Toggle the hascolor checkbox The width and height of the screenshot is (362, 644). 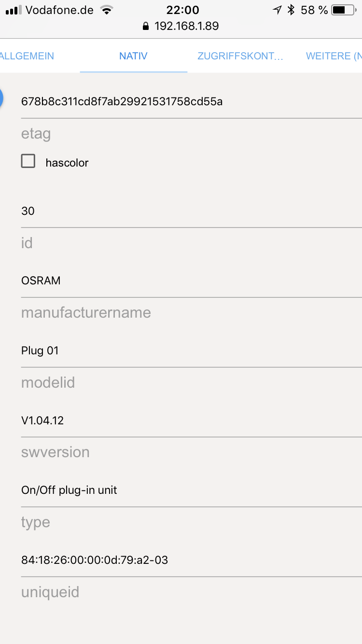coord(28,161)
